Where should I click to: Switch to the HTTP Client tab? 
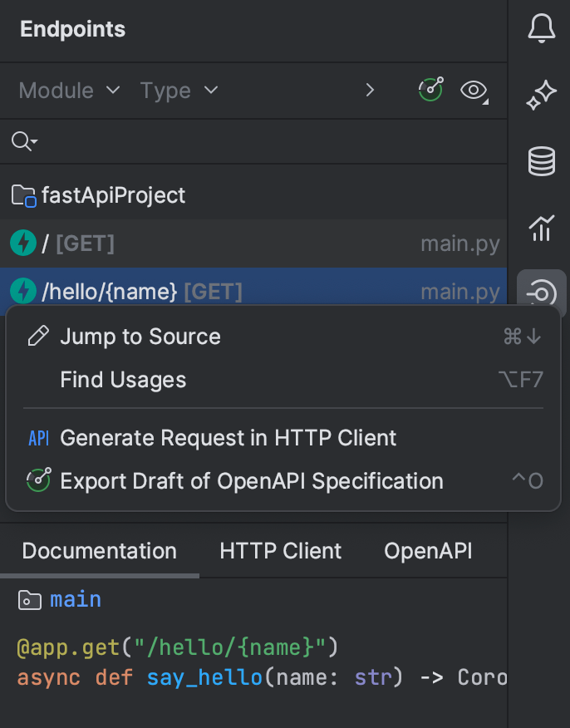click(x=280, y=551)
